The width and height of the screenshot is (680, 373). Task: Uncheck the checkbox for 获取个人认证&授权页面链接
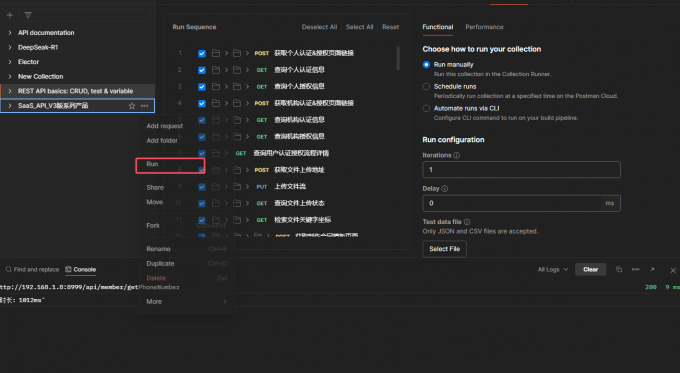click(202, 53)
